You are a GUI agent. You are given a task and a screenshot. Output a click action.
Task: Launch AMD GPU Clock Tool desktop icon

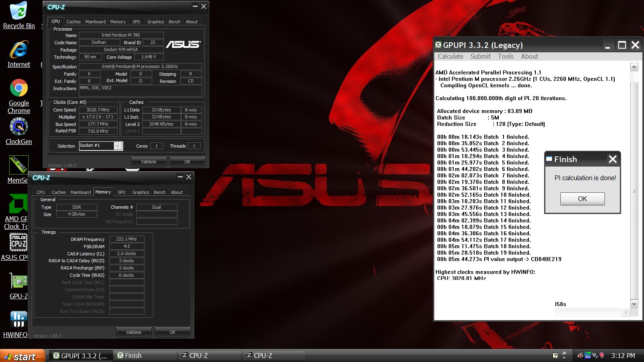pyautogui.click(x=16, y=212)
